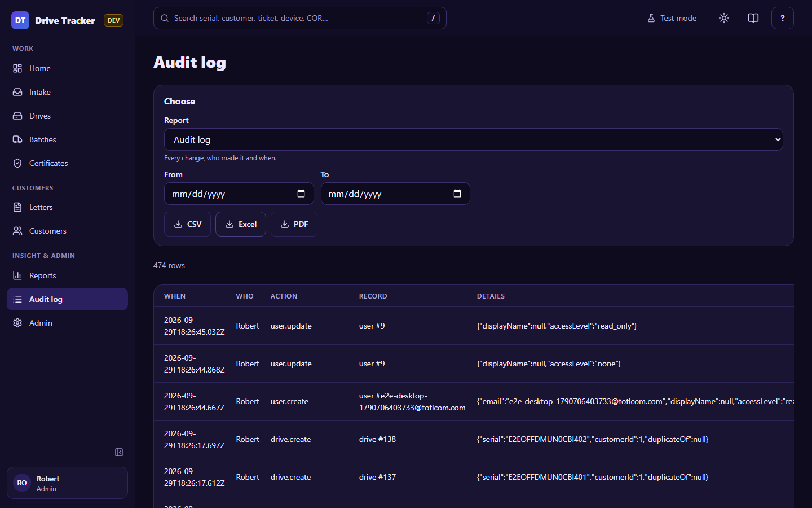The height and width of the screenshot is (508, 812).
Task: Click the Reports bar chart icon
Action: click(x=17, y=275)
